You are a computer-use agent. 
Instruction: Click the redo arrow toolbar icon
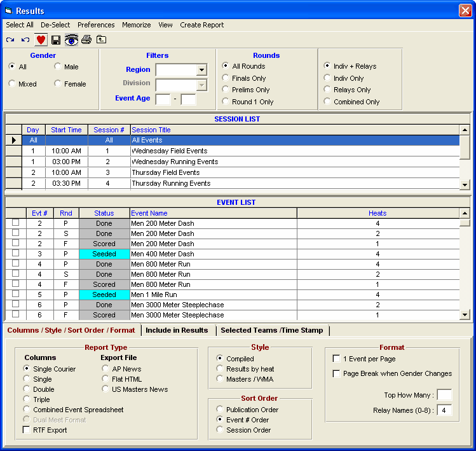coord(10,40)
